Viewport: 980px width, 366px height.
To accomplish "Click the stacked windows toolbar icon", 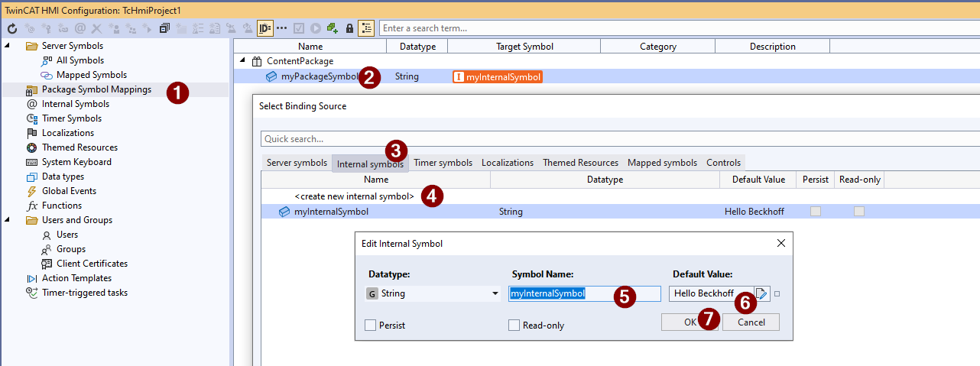I will [164, 28].
